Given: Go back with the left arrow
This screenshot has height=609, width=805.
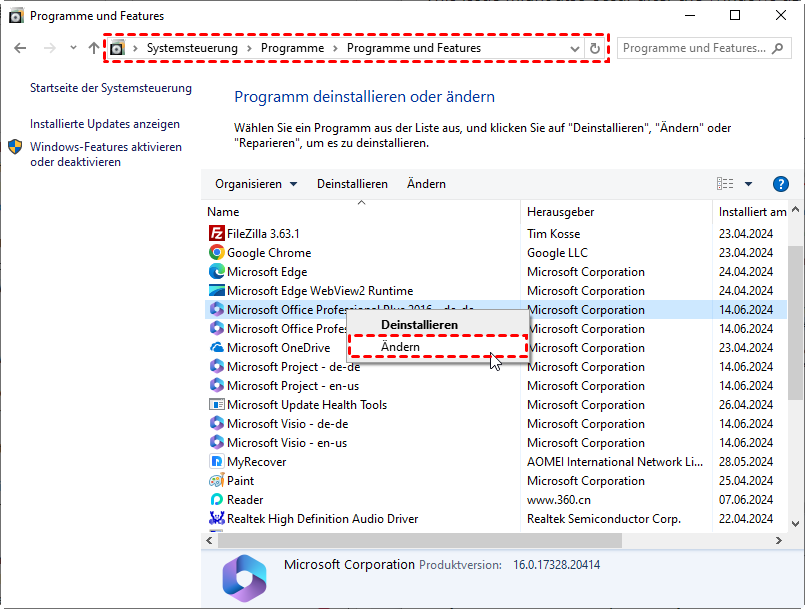Looking at the screenshot, I should point(20,48).
